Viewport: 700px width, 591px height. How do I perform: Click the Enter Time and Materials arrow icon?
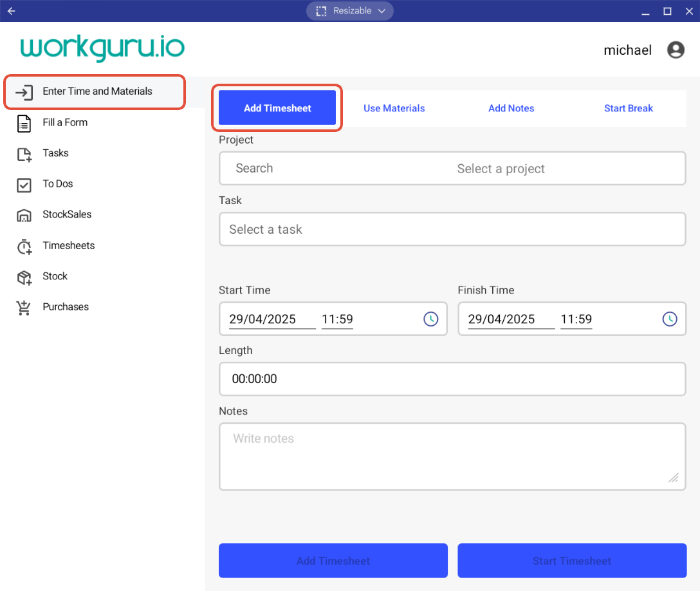(x=24, y=93)
